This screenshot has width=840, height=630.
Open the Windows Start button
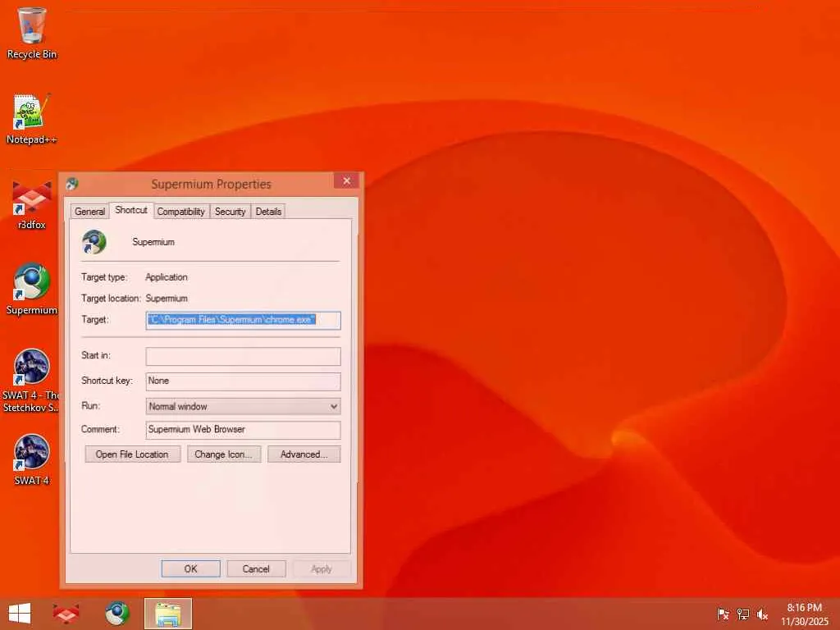(x=20, y=614)
